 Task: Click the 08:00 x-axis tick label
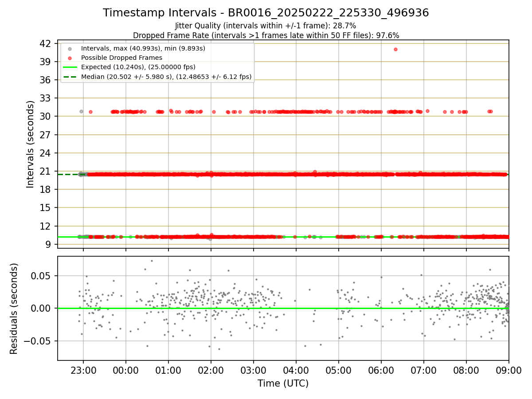pos(466,370)
